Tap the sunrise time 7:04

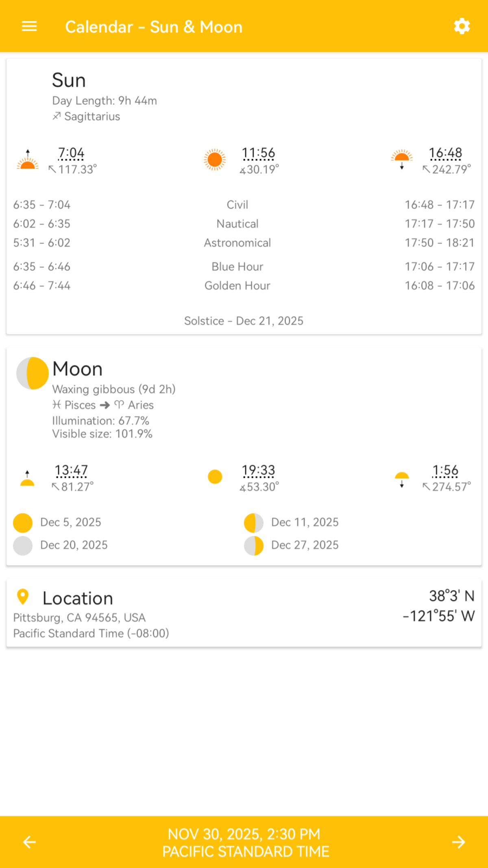(71, 153)
